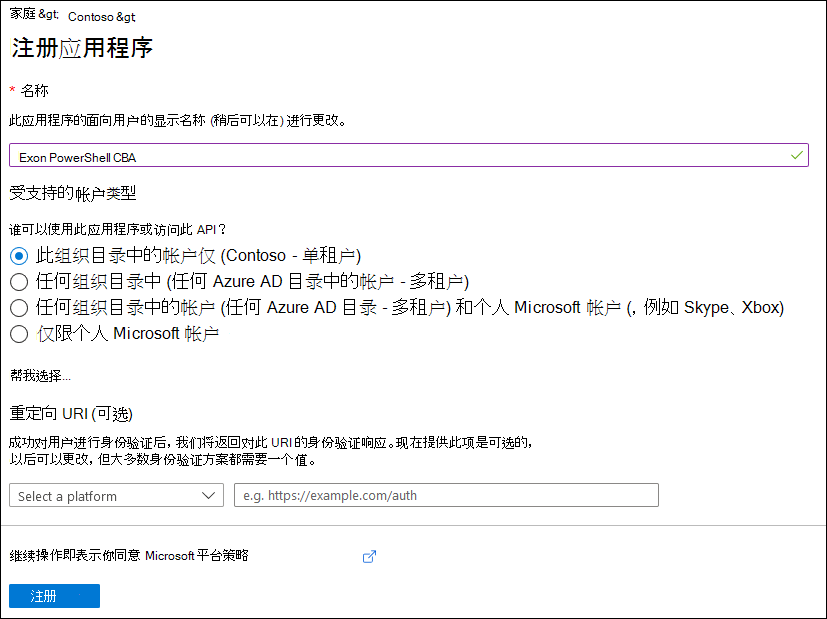
Task: Open the external link icon beside Microsoft platform policy
Action: 369,556
